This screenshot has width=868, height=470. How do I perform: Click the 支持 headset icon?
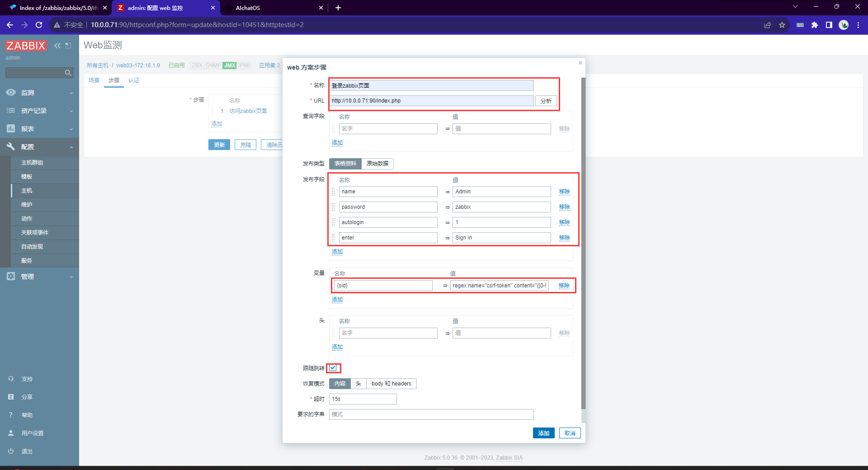pyautogui.click(x=11, y=379)
